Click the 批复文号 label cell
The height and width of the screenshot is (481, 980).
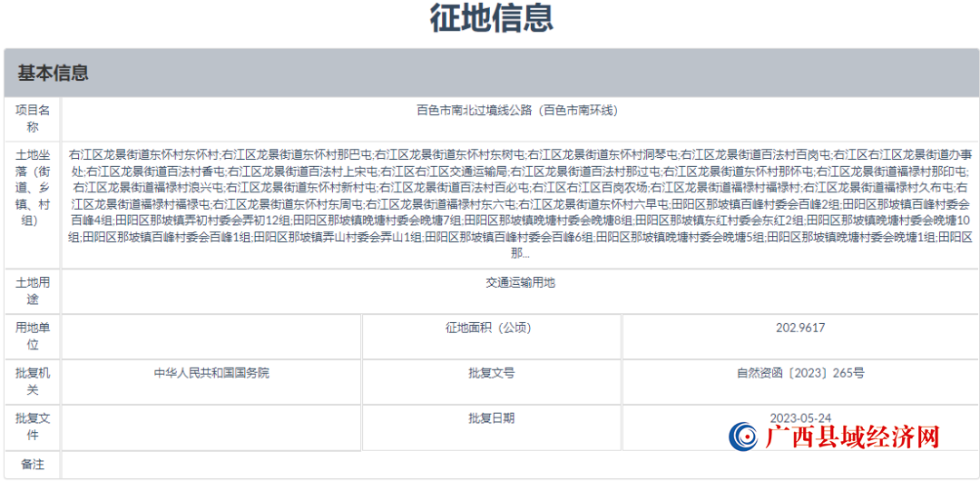[x=492, y=373]
